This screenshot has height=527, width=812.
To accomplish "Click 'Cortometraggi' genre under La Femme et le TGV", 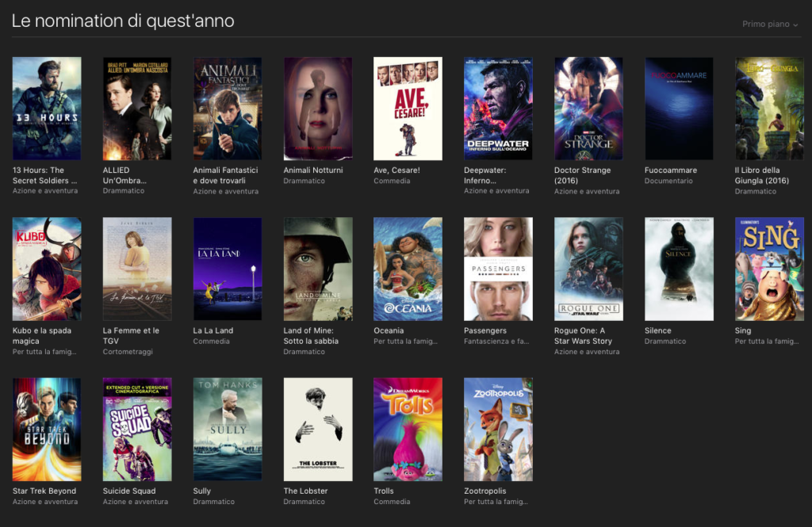I will pyautogui.click(x=128, y=352).
